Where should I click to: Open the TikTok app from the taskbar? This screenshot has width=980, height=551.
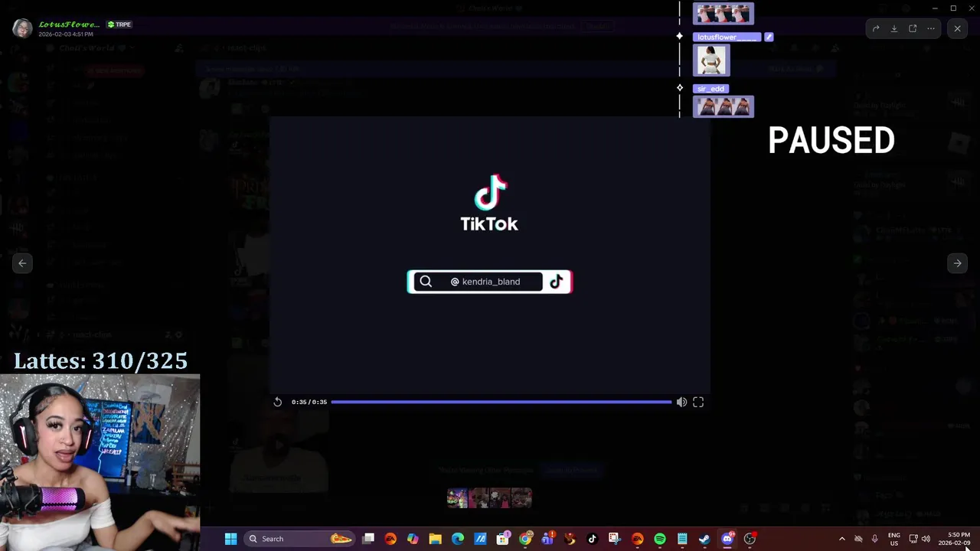point(592,539)
